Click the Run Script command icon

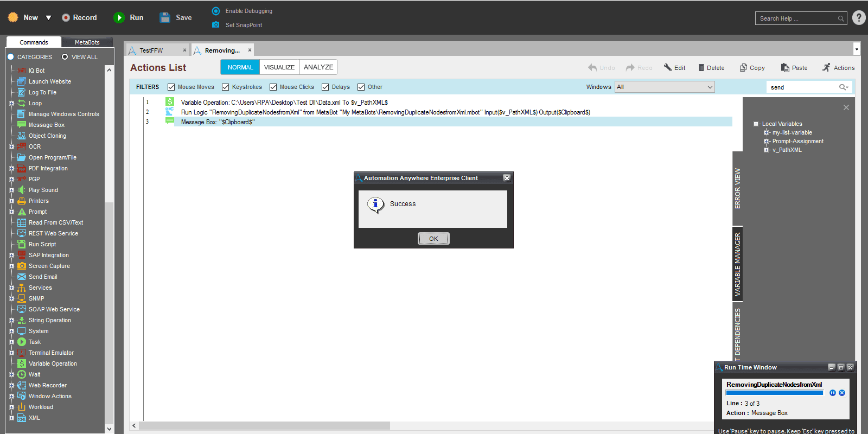pyautogui.click(x=22, y=244)
